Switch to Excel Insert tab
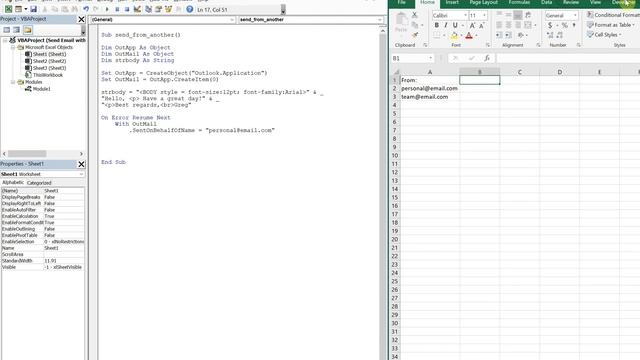The image size is (640, 360). 452,3
